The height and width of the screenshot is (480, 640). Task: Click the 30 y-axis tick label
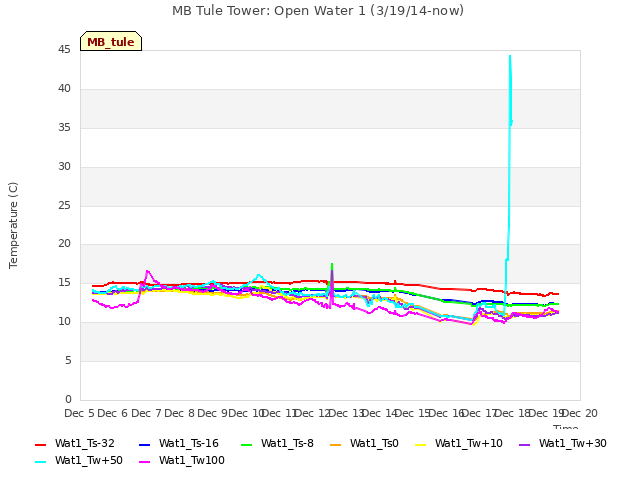tap(64, 167)
